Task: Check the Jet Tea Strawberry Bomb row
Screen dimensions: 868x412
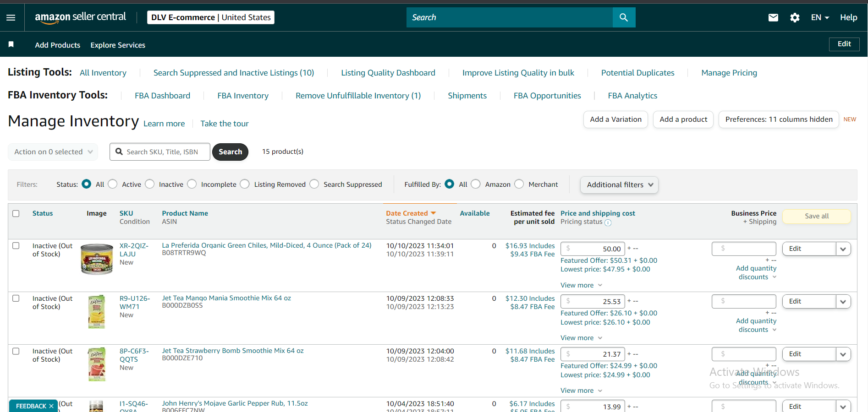Action: coord(16,351)
